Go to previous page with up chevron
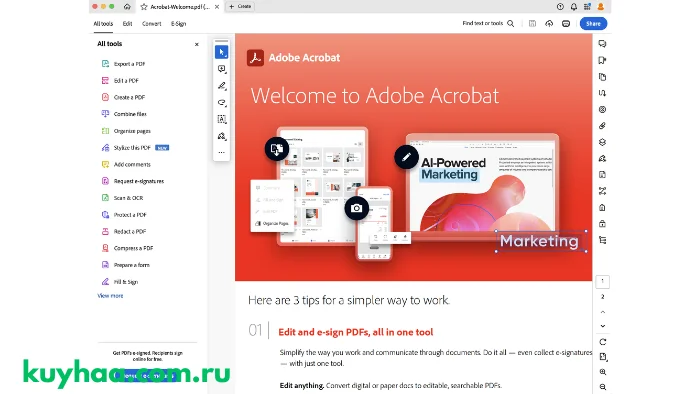Screen dimensions: 700x394 tap(603, 312)
